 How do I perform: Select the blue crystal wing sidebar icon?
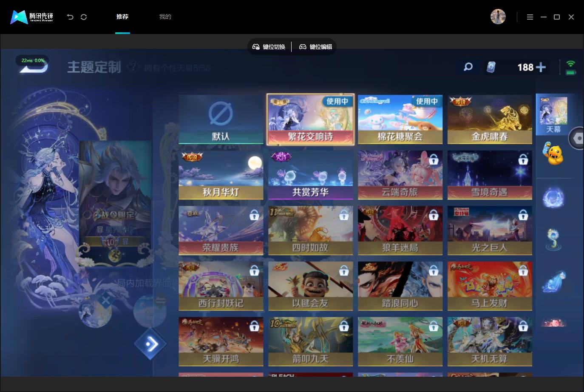click(553, 281)
